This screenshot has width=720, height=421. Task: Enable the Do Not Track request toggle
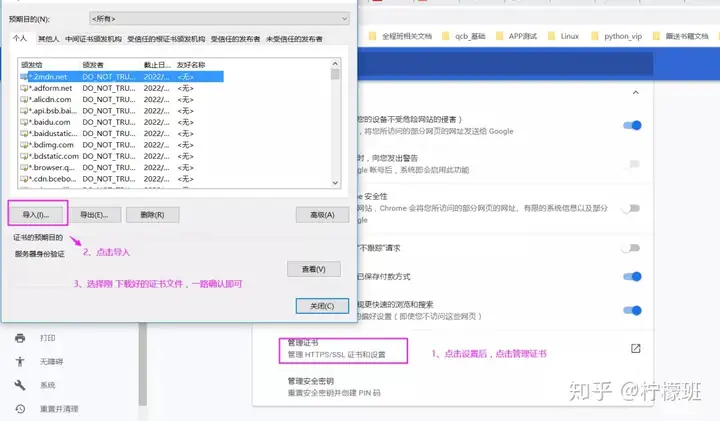631,248
